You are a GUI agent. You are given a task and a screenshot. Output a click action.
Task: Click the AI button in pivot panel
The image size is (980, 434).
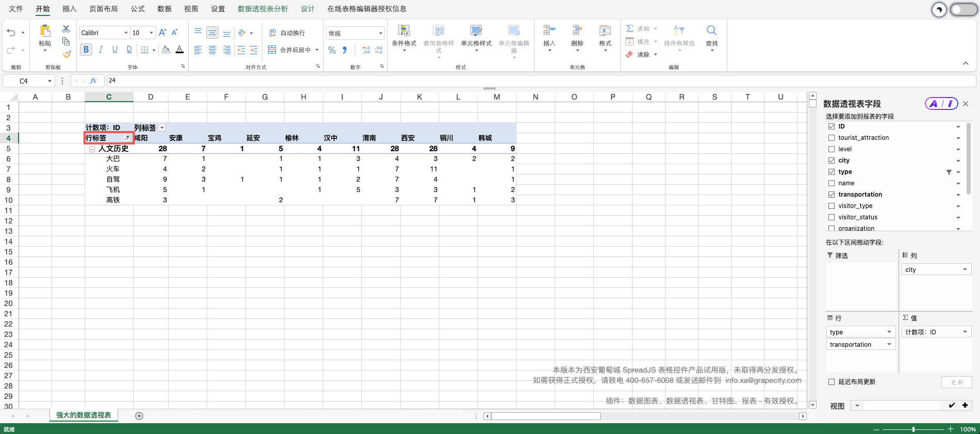[941, 104]
